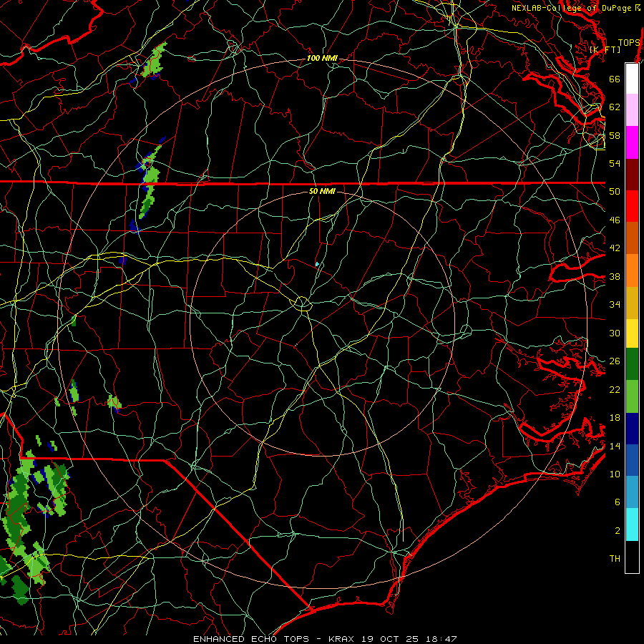
Task: Click the legend value "2"
Action: click(618, 531)
